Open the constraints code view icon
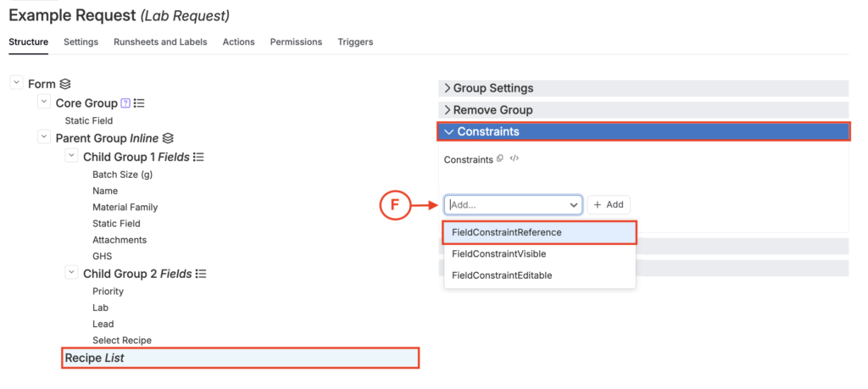Viewport: 868px width, 389px height. pos(515,158)
